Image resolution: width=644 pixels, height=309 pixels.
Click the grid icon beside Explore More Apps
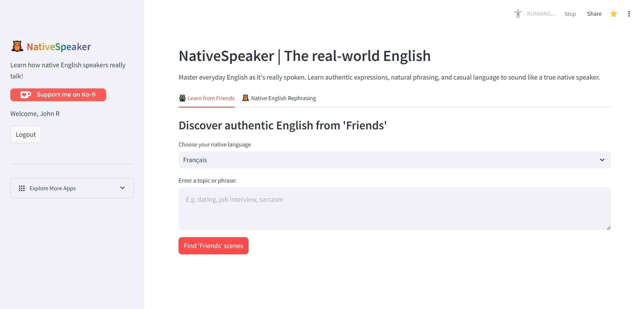(22, 188)
